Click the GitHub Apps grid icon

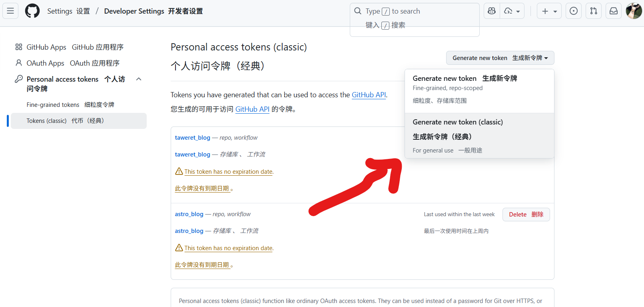(x=19, y=47)
